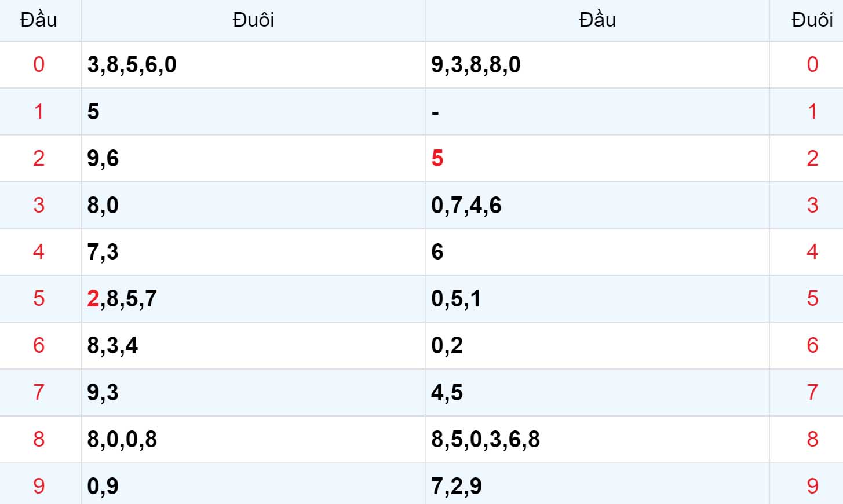Click red digit 6 in the right Đuôi column
Viewport: 843px width, 504px height.
pos(812,346)
